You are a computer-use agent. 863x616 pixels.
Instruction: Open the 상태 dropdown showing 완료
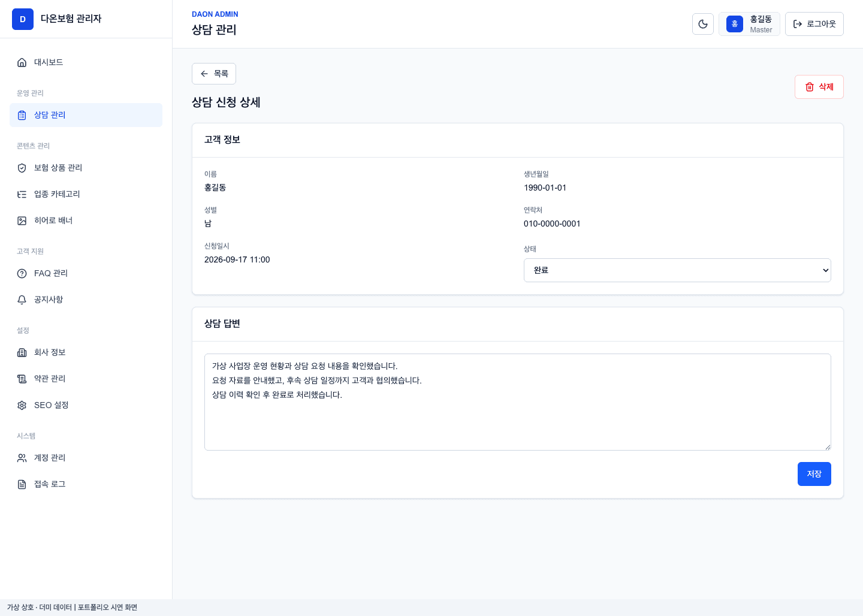677,270
